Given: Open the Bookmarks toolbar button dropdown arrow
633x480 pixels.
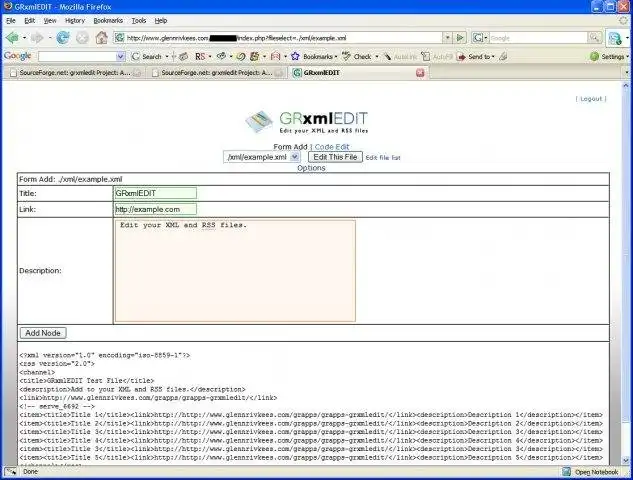Looking at the screenshot, I should (336, 57).
